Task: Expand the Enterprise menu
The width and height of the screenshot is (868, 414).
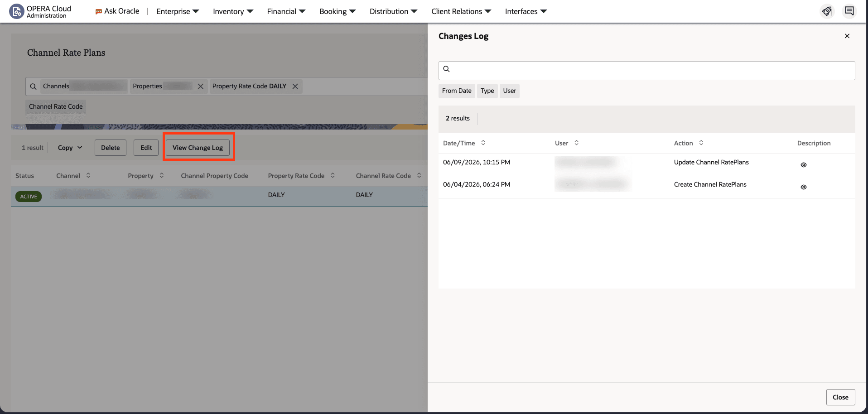Action: tap(178, 11)
